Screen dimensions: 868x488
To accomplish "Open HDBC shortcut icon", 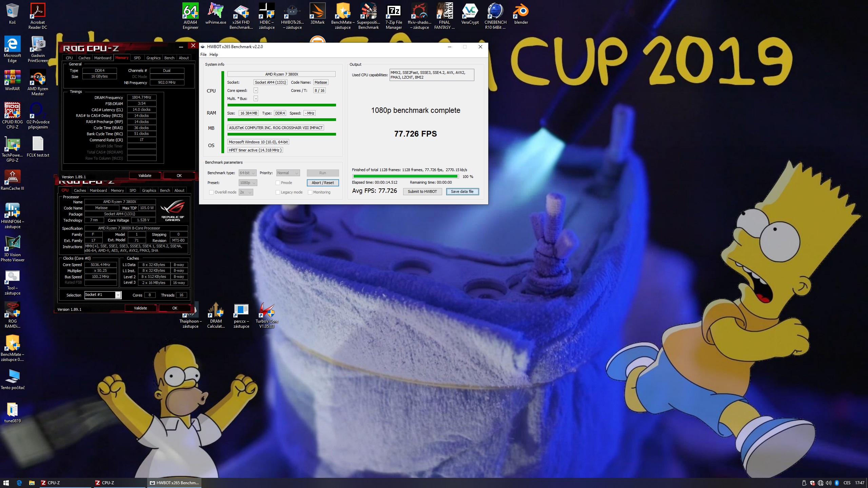I will [267, 16].
